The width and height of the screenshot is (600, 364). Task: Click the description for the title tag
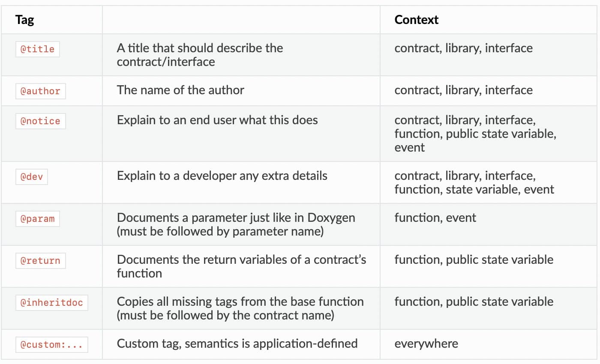click(200, 54)
